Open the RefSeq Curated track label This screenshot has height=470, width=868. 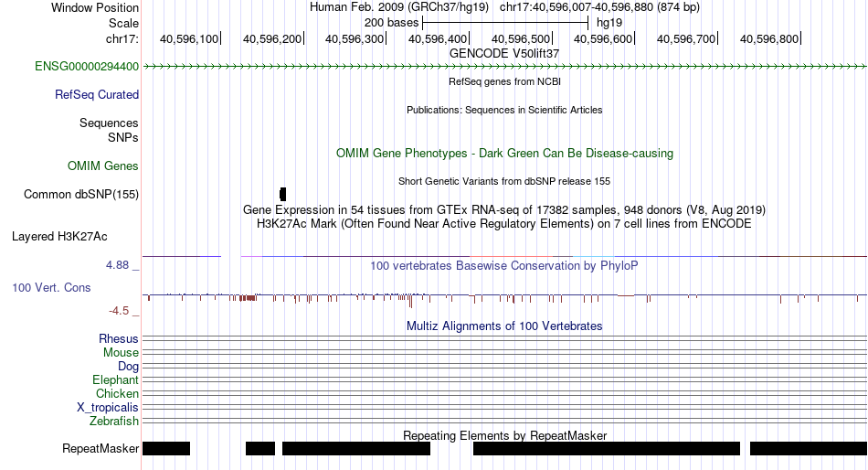(x=96, y=95)
